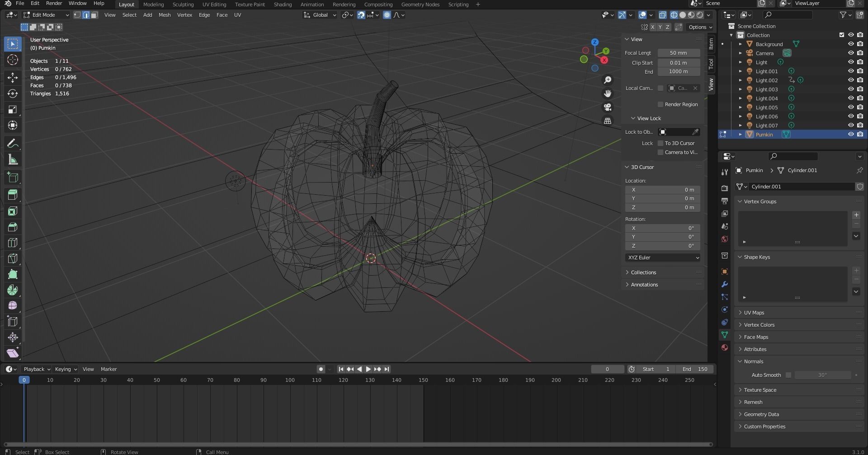Switch to the UV Editing workspace tab

(x=214, y=5)
